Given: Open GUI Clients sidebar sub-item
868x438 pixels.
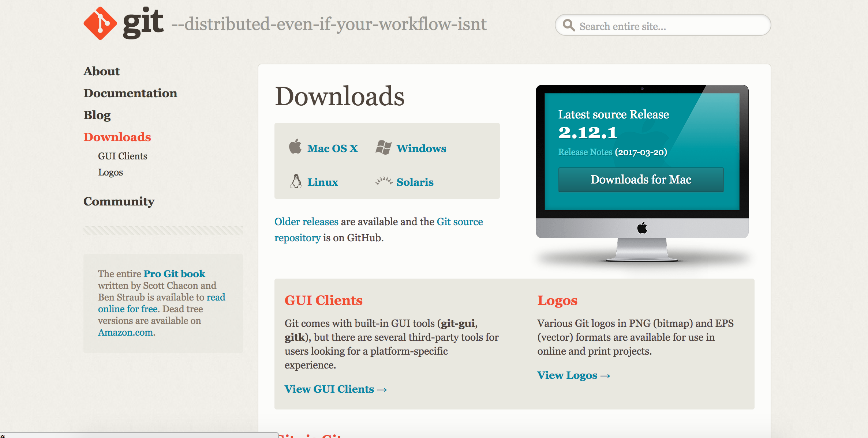Looking at the screenshot, I should coord(123,156).
